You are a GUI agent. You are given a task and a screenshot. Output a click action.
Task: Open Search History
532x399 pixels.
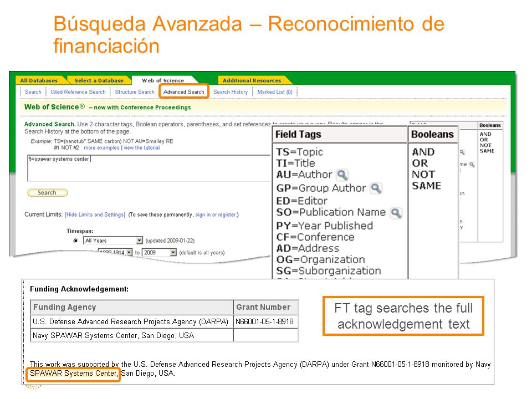tap(231, 92)
